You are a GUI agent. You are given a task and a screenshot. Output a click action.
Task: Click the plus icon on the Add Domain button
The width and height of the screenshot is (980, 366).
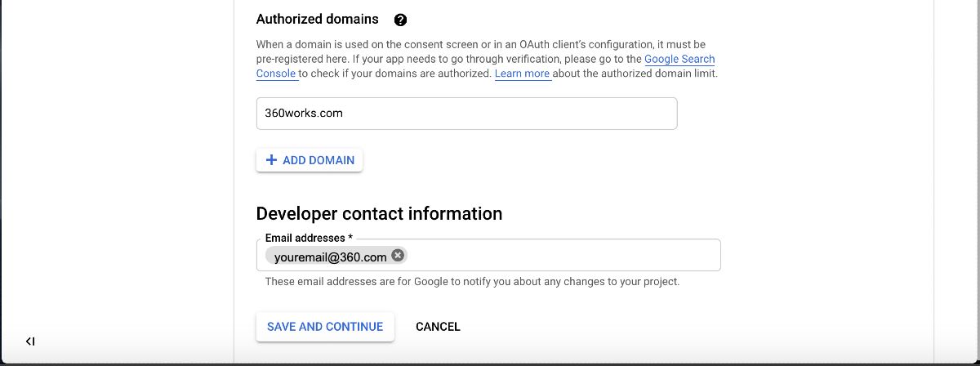[272, 160]
